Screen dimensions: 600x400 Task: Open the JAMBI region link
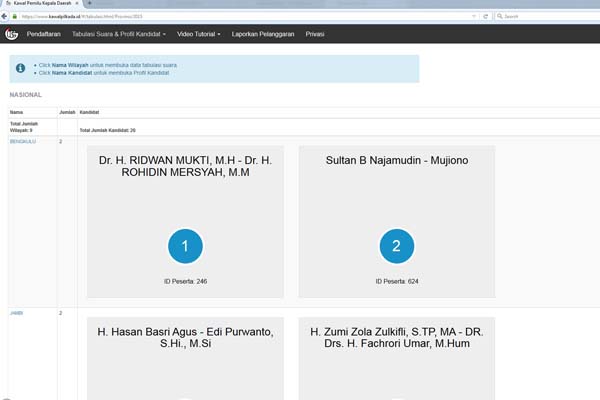pos(17,313)
